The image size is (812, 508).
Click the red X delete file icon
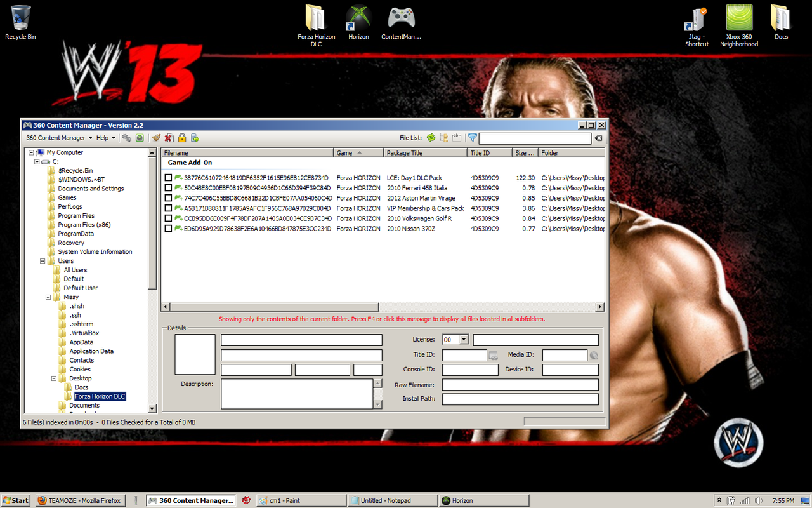tap(169, 138)
